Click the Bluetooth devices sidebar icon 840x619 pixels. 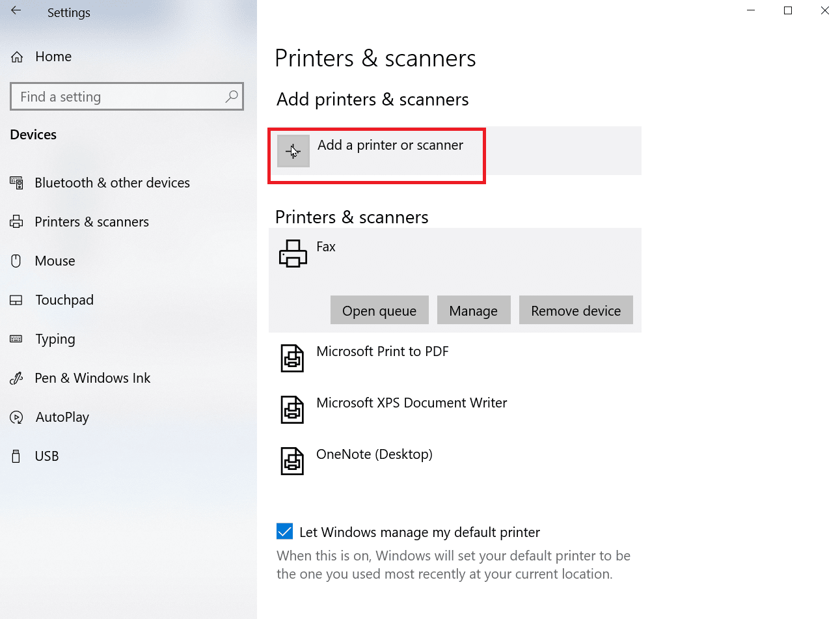pyautogui.click(x=16, y=183)
